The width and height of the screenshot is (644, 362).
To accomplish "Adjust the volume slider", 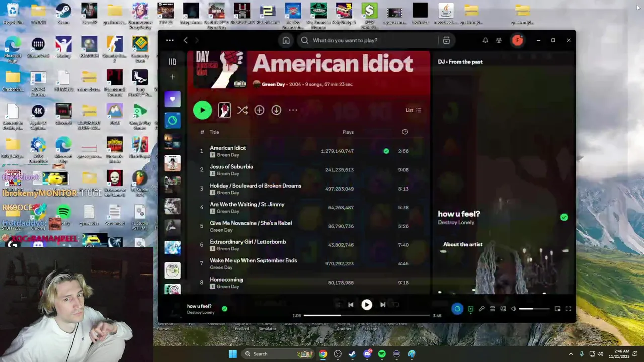I will tap(533, 309).
